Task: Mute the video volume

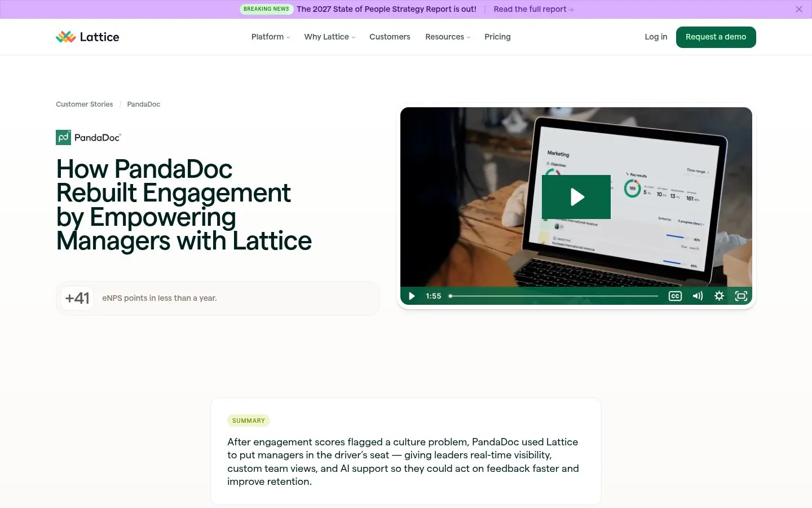Action: coord(698,296)
